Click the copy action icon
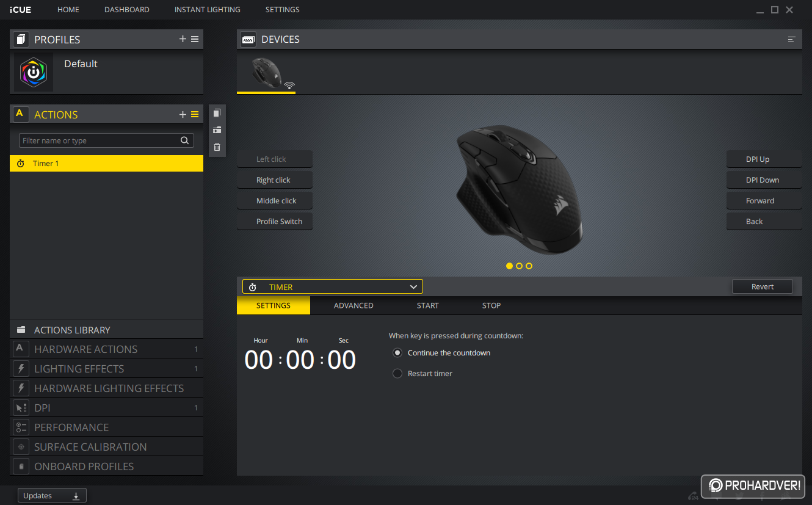The height and width of the screenshot is (505, 812). 217,113
